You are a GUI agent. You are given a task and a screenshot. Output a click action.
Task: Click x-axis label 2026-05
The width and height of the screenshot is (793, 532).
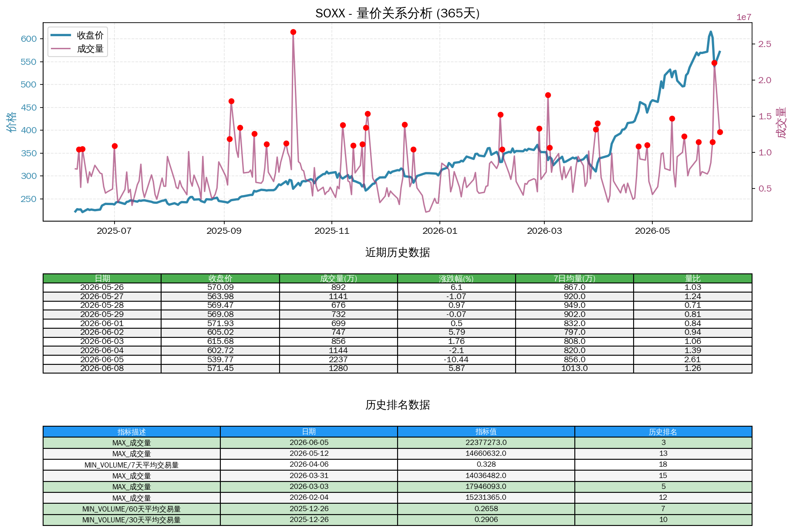click(652, 231)
